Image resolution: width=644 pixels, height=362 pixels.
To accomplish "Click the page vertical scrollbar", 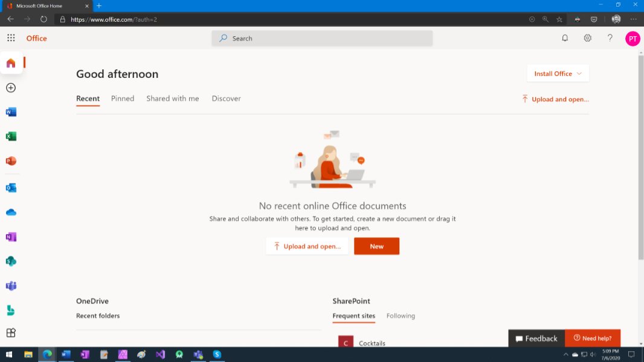I will 641,157.
